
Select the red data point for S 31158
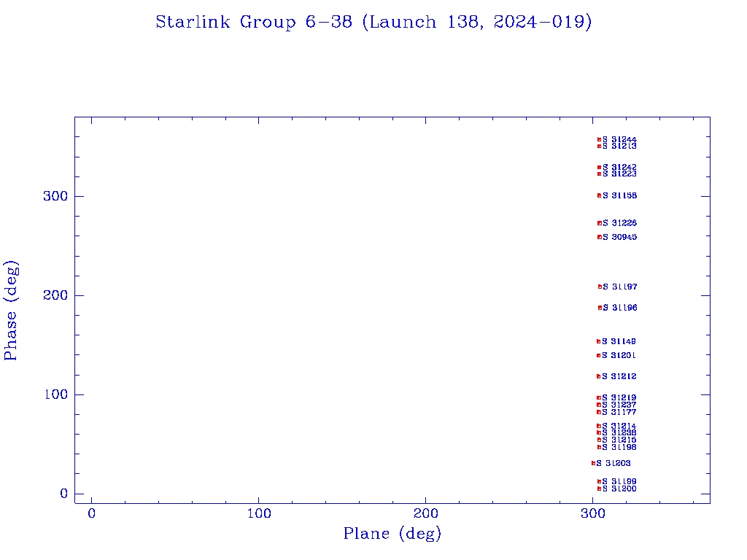pos(599,195)
